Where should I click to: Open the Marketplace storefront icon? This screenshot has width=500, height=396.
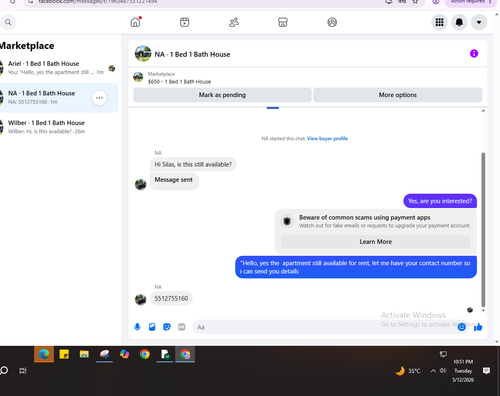tap(283, 22)
